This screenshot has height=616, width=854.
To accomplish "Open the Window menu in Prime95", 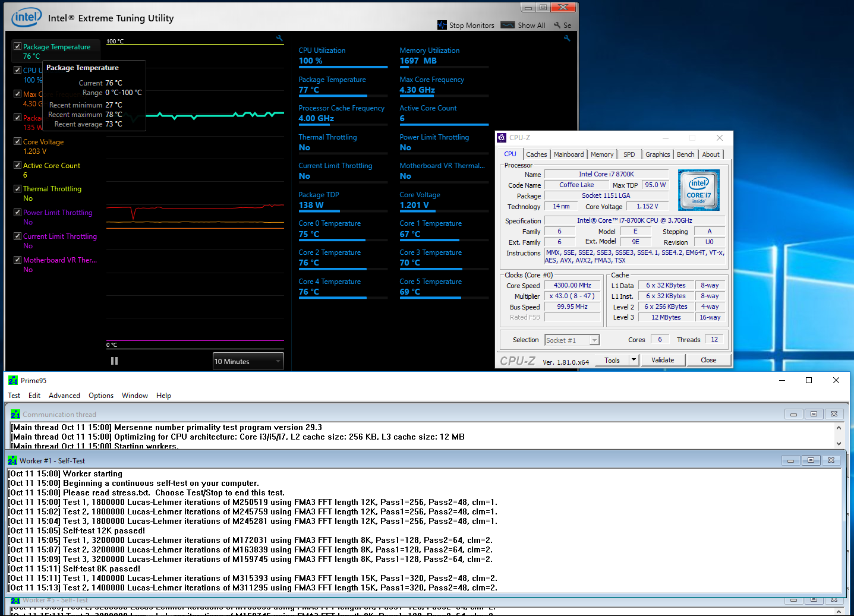I will coord(135,396).
